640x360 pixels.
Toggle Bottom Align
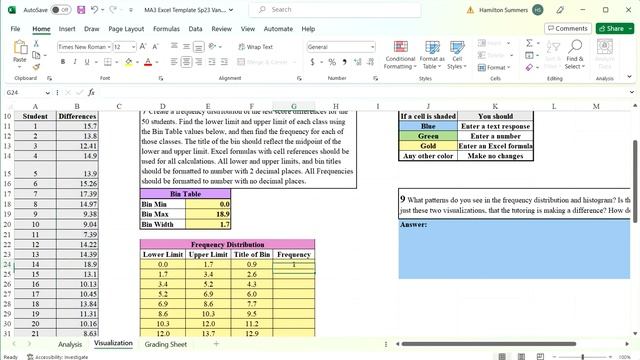[x=199, y=47]
